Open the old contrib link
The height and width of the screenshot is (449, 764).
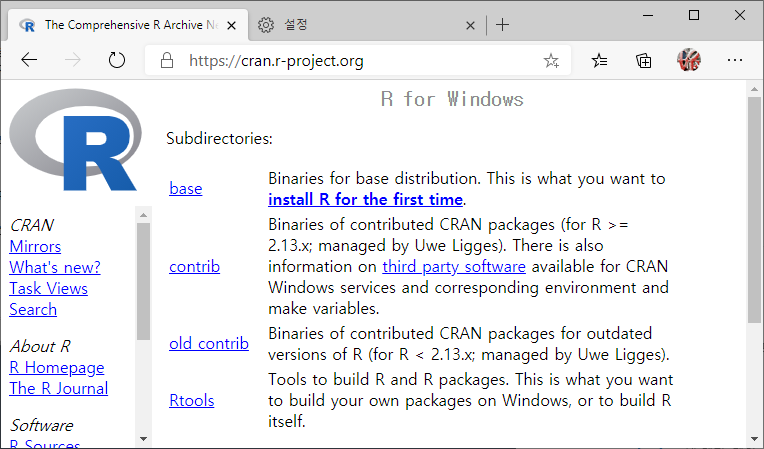[x=209, y=343]
